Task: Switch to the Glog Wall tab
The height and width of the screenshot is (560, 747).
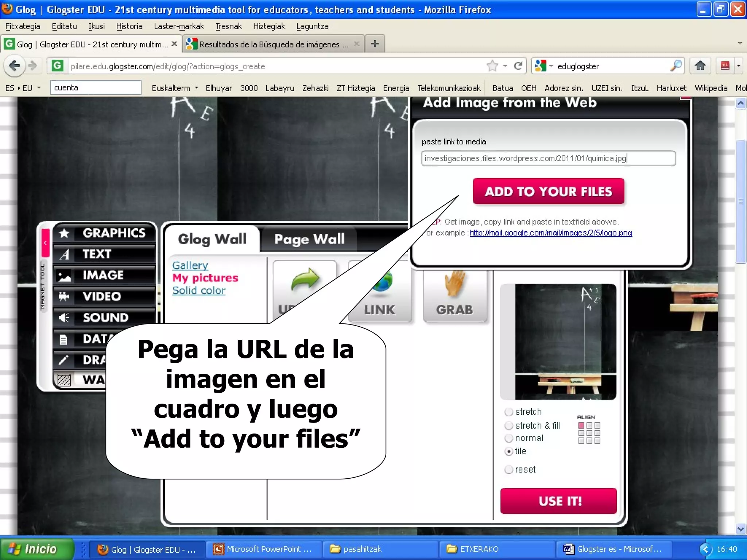Action: (212, 239)
